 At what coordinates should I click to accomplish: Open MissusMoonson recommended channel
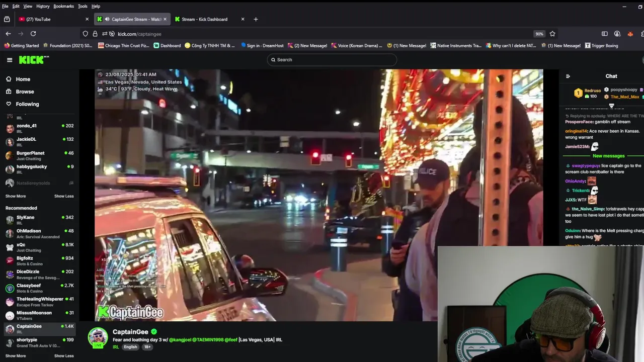[39, 315]
